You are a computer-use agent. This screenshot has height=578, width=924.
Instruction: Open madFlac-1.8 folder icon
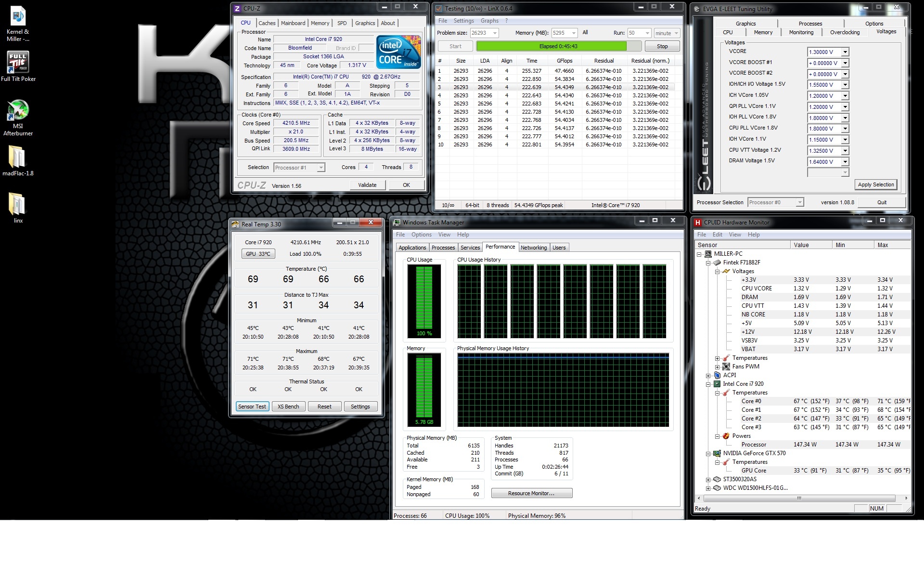pyautogui.click(x=18, y=160)
